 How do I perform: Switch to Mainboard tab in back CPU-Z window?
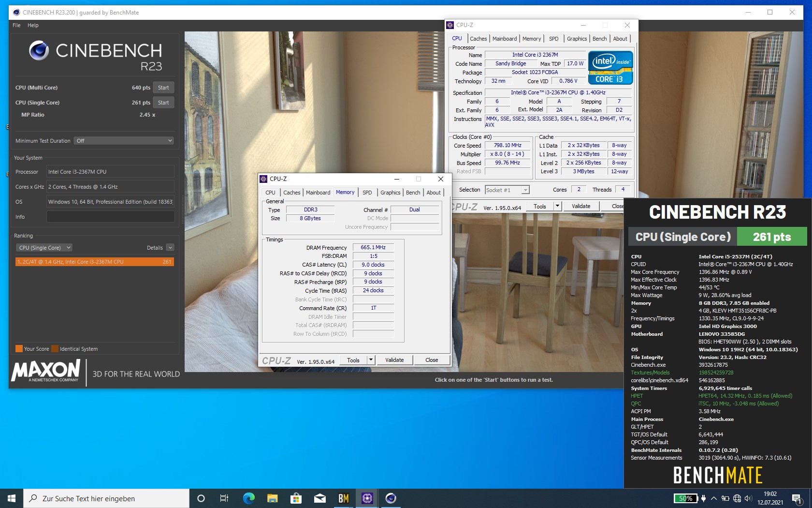[505, 39]
